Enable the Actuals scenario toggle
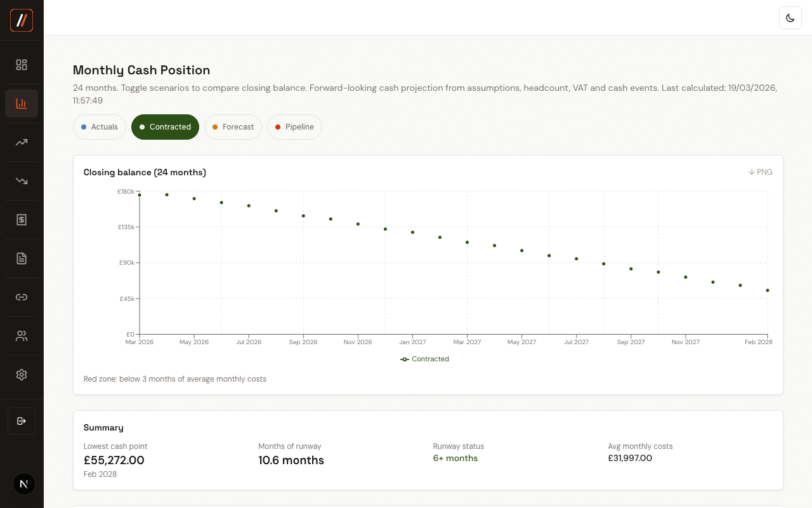This screenshot has height=508, width=812. point(100,127)
